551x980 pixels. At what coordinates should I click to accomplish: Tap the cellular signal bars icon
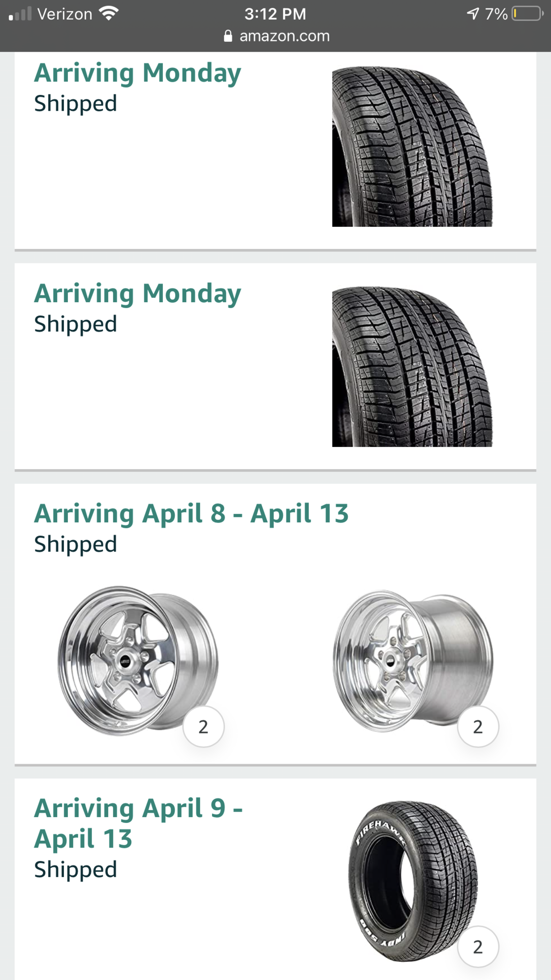pyautogui.click(x=20, y=14)
